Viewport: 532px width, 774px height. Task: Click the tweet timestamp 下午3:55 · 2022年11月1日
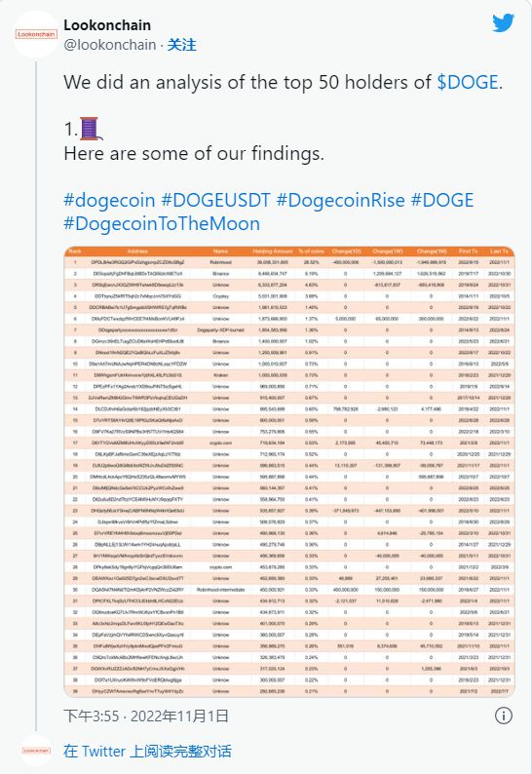[146, 716]
